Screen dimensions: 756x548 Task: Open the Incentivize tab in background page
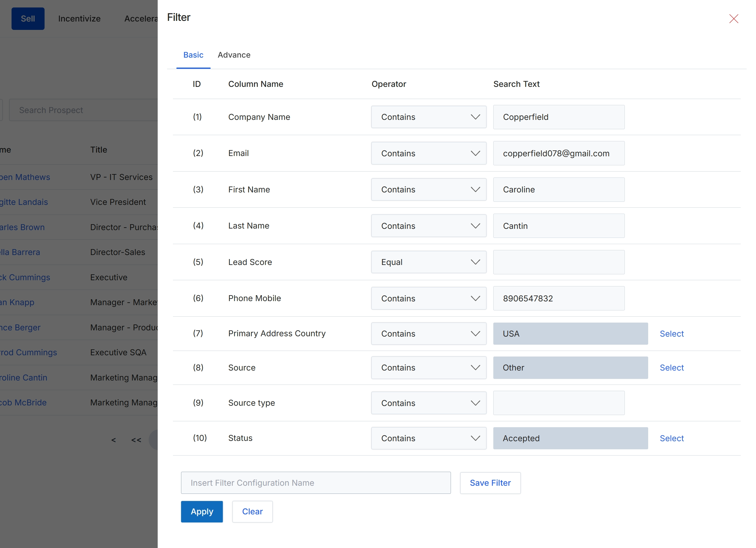coord(79,19)
